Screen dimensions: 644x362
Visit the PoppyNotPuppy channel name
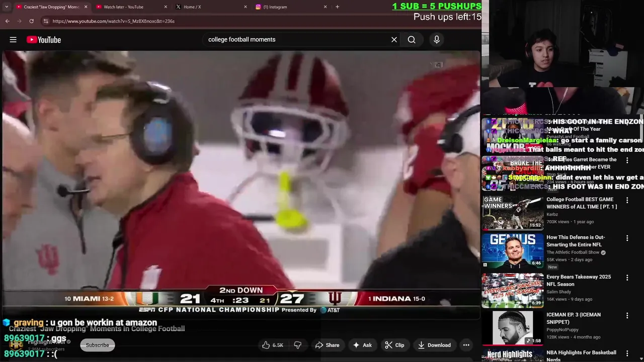[563, 330]
